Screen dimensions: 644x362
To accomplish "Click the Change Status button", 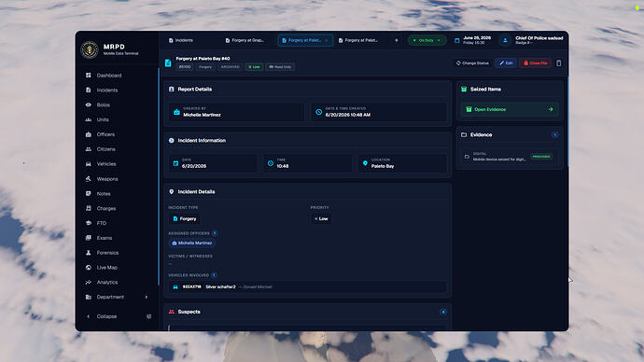I will click(472, 63).
